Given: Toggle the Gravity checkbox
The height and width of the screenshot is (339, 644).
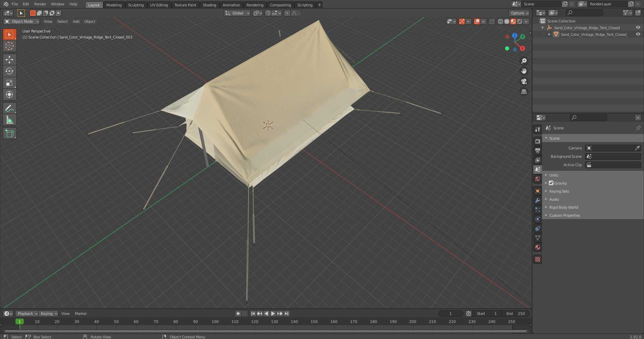Looking at the screenshot, I should (551, 183).
